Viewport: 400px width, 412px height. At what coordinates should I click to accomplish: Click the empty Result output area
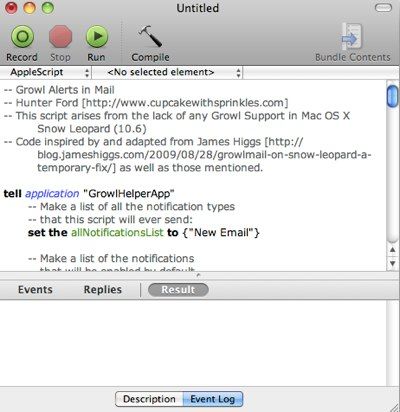(193, 343)
